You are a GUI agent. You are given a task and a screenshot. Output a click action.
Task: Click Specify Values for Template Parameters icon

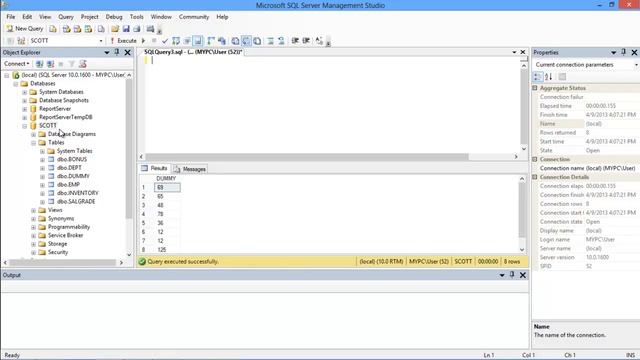319,41
